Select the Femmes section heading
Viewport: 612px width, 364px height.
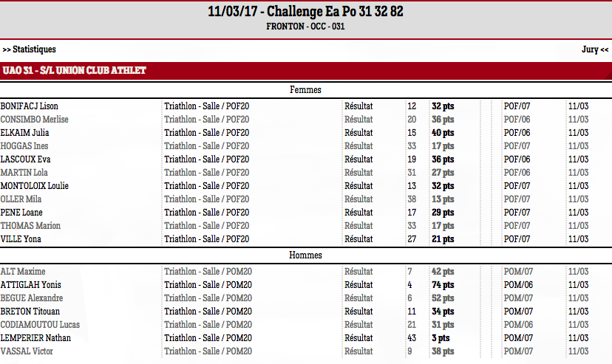point(305,89)
